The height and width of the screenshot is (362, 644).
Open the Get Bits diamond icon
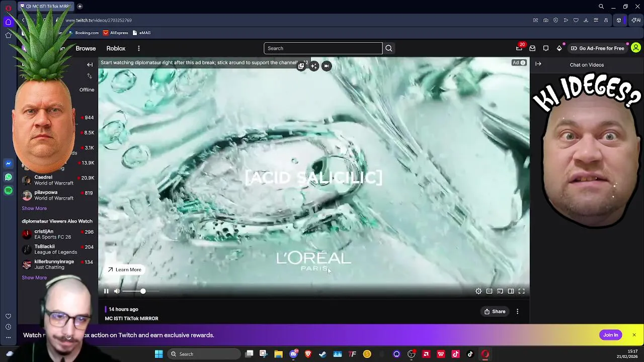pyautogui.click(x=559, y=48)
